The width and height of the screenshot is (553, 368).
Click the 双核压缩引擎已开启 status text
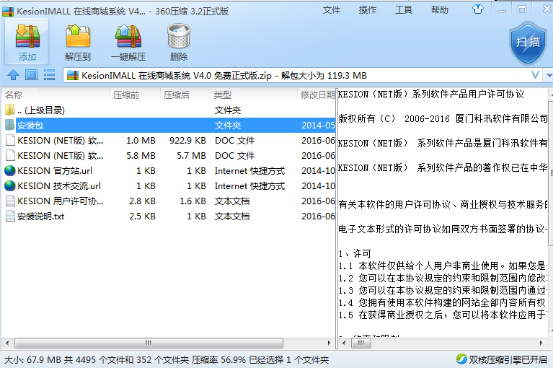coord(508,360)
